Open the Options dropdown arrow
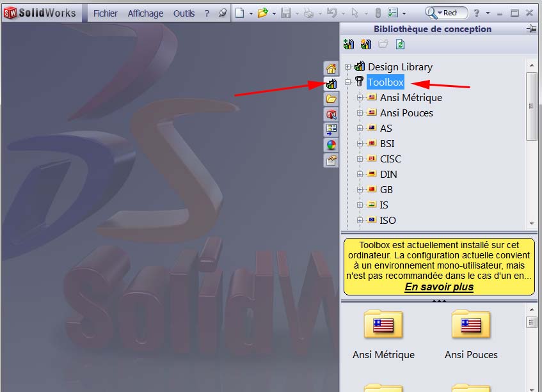 (x=404, y=14)
